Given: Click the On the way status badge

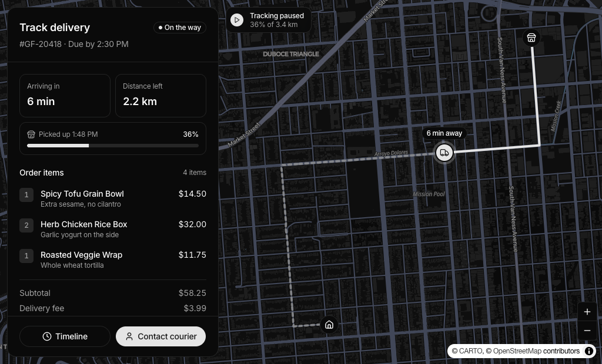Looking at the screenshot, I should [180, 28].
